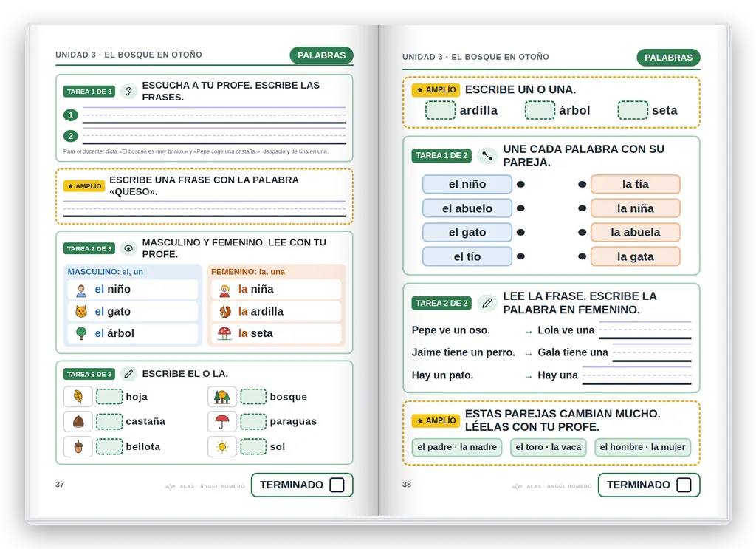Image resolution: width=756 pixels, height=549 pixels.
Task: Click the answer box before sol
Action: (x=253, y=447)
